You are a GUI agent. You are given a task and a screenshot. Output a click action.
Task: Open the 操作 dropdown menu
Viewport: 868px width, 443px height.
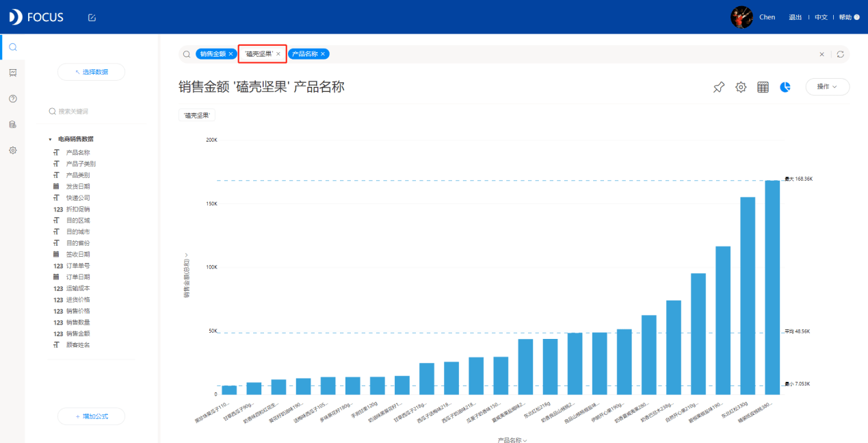pyautogui.click(x=827, y=87)
